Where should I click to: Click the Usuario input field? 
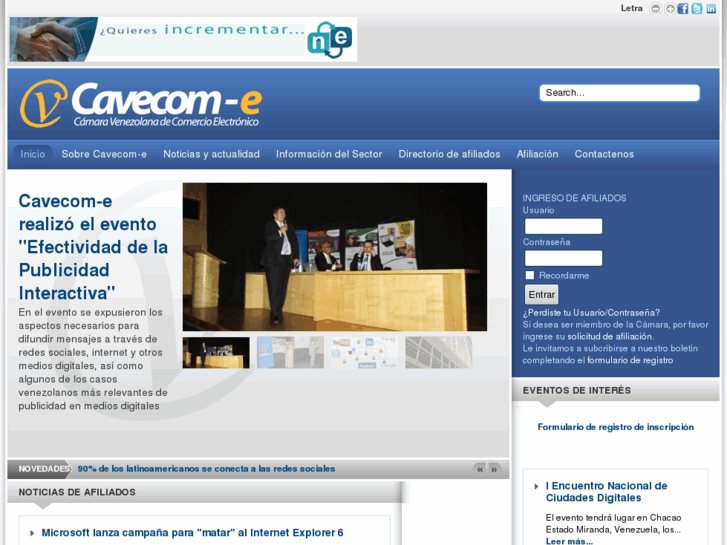click(x=563, y=226)
